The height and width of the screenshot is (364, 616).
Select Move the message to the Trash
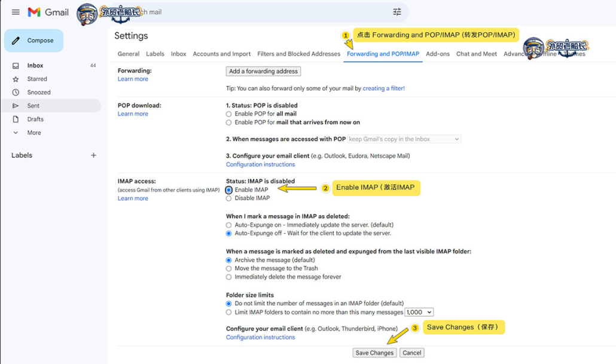click(228, 268)
